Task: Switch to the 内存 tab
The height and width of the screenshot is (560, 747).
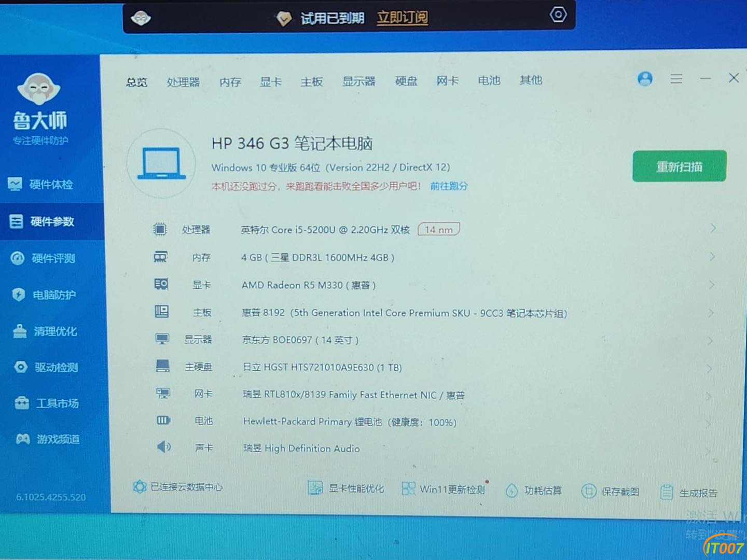Action: click(230, 82)
